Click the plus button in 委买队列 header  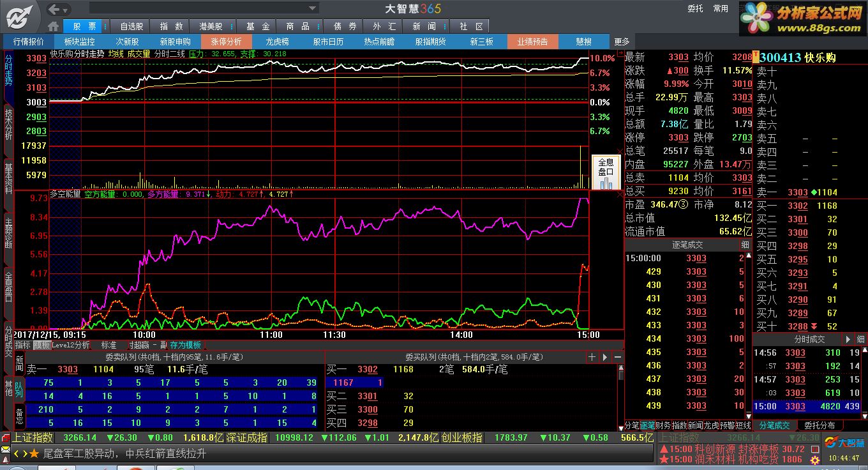pos(592,357)
